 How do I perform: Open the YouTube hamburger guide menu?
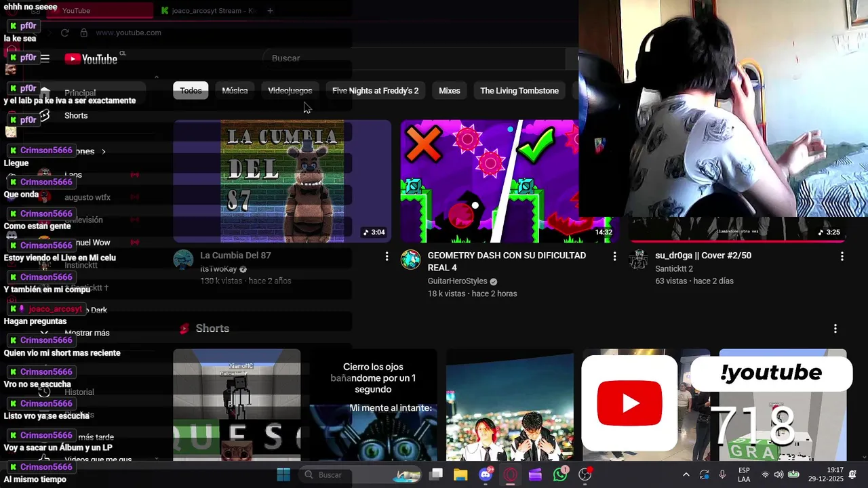pos(45,58)
